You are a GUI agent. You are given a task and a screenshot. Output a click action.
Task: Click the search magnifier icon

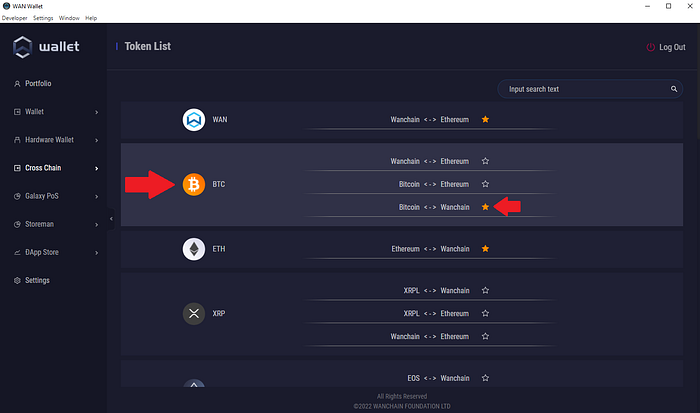coord(674,89)
